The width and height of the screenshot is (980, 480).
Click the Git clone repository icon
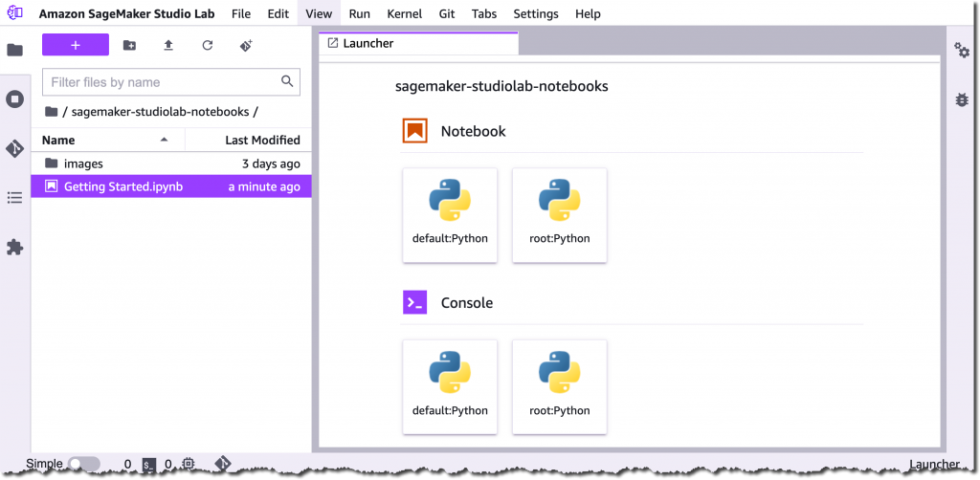tap(246, 45)
